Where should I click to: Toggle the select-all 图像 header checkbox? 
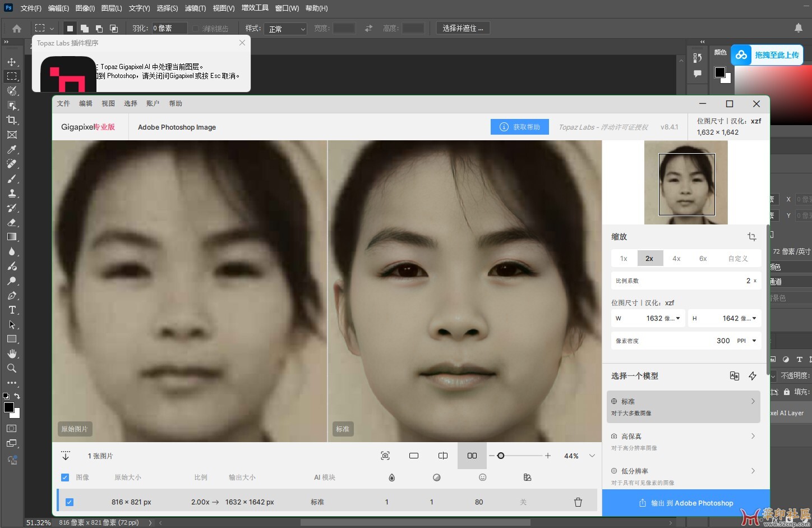(x=65, y=478)
